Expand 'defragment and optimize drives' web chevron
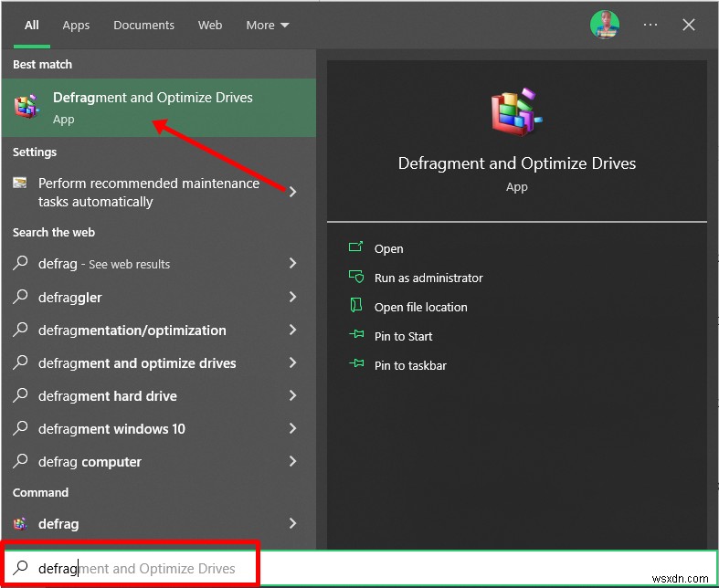This screenshot has height=588, width=719. click(292, 362)
